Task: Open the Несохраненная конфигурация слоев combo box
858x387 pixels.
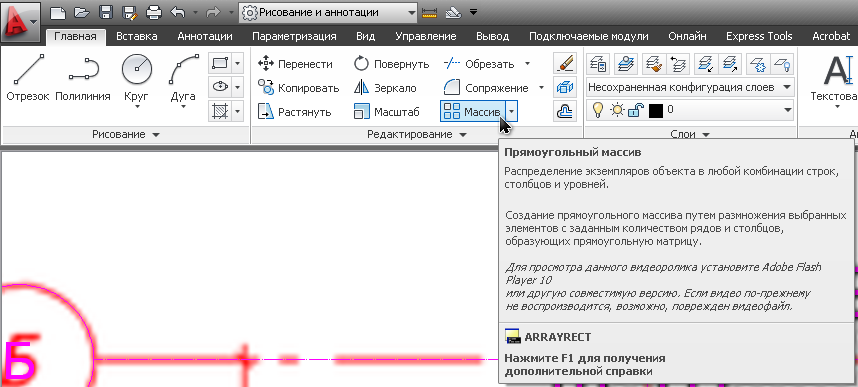Action: click(690, 87)
